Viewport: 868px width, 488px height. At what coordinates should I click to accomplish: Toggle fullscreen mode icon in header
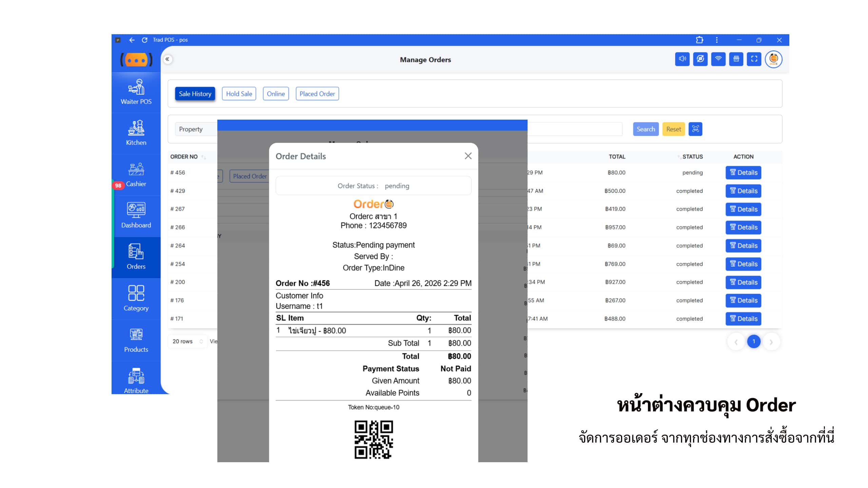pos(754,59)
